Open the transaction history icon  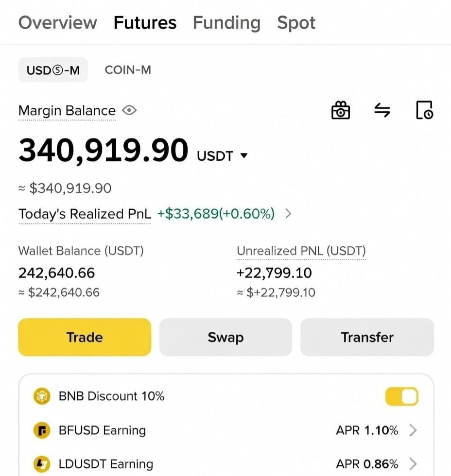click(x=424, y=110)
